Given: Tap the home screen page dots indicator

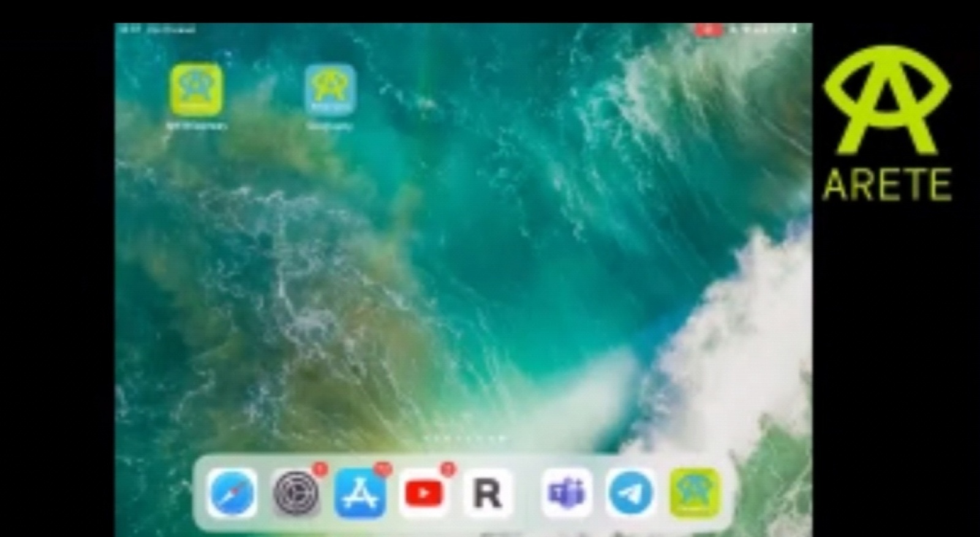Looking at the screenshot, I should pos(464,438).
